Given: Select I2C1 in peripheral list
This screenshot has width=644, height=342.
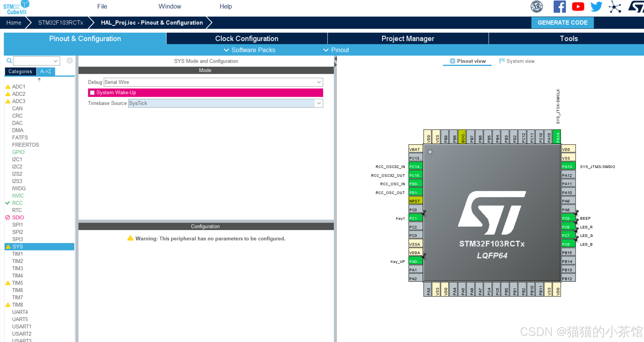Looking at the screenshot, I should point(17,159).
